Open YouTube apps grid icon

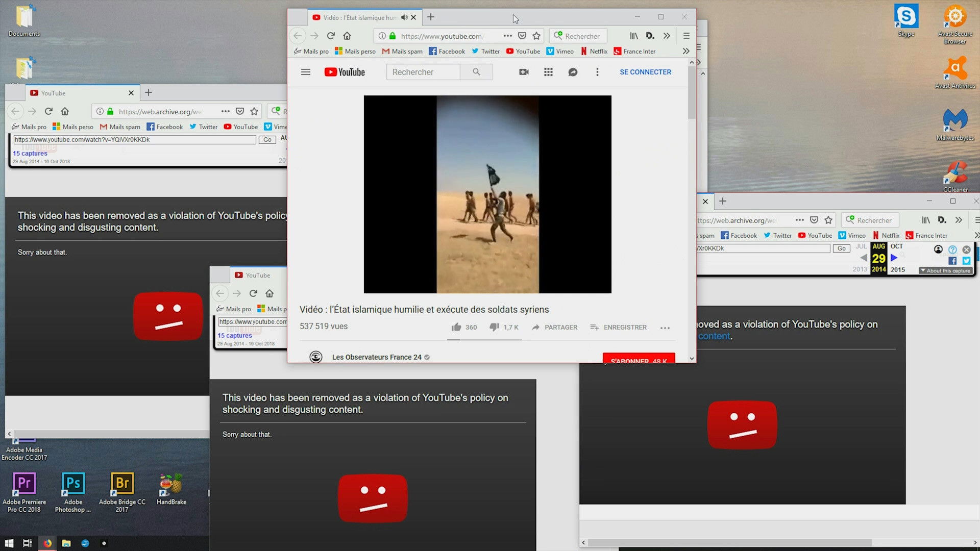click(548, 72)
